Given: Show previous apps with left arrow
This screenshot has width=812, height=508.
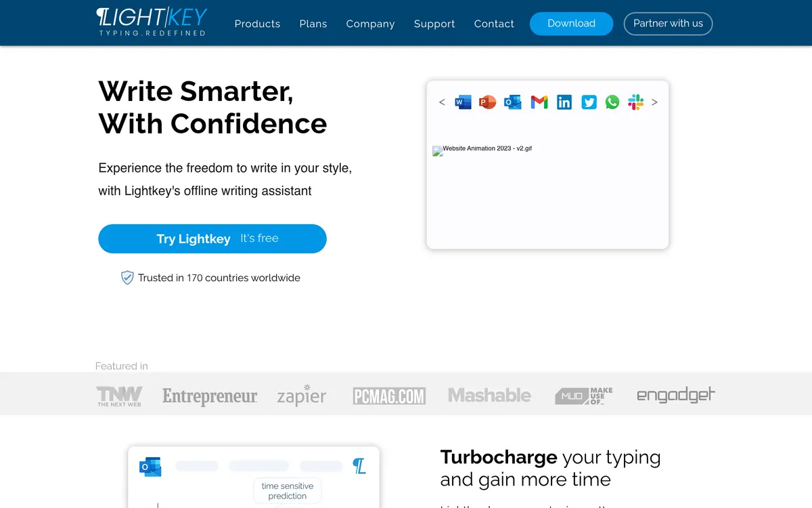Looking at the screenshot, I should click(442, 102).
